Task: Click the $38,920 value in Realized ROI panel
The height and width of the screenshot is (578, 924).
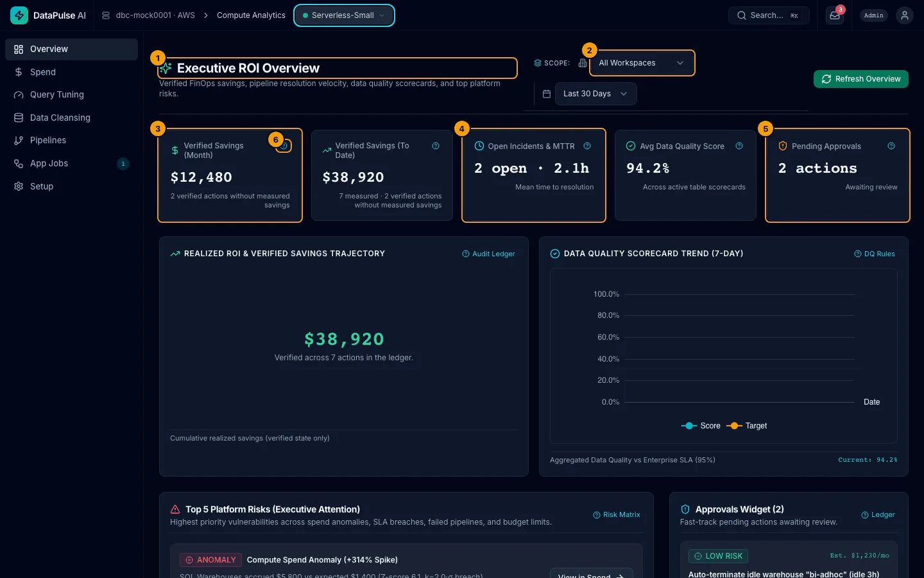Action: [x=344, y=339]
